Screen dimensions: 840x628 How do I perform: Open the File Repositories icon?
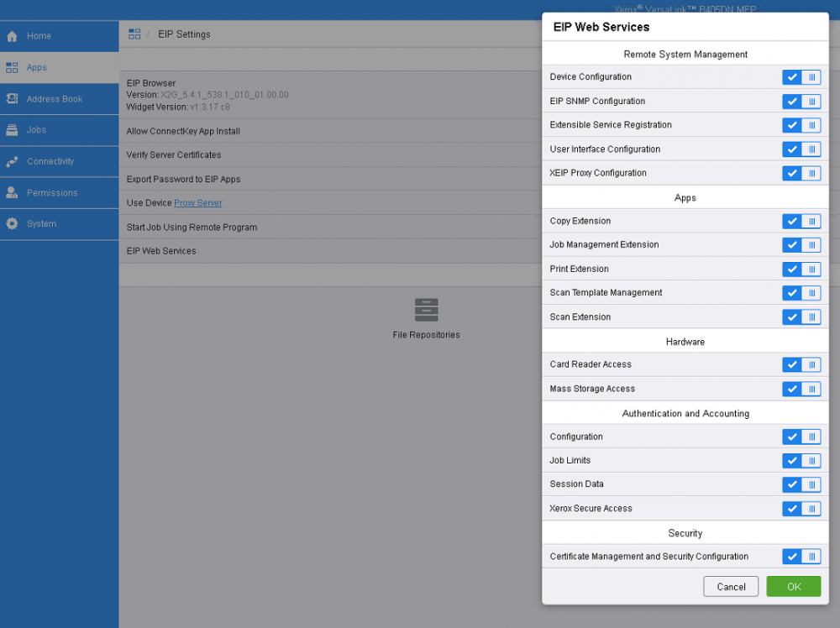(426, 310)
